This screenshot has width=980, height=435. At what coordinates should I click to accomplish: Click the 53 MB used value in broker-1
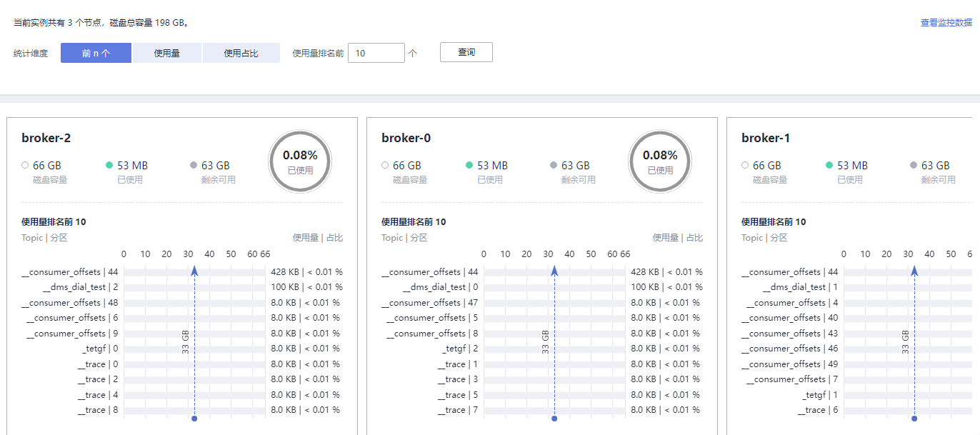pos(852,165)
